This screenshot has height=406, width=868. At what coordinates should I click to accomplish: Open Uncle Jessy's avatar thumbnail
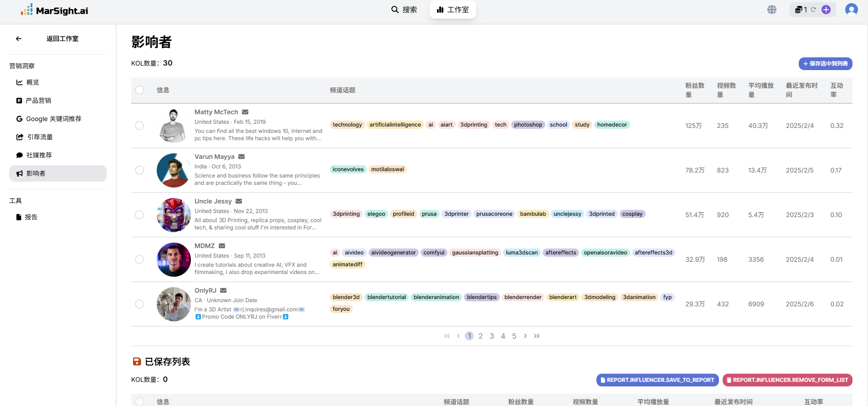tap(174, 215)
